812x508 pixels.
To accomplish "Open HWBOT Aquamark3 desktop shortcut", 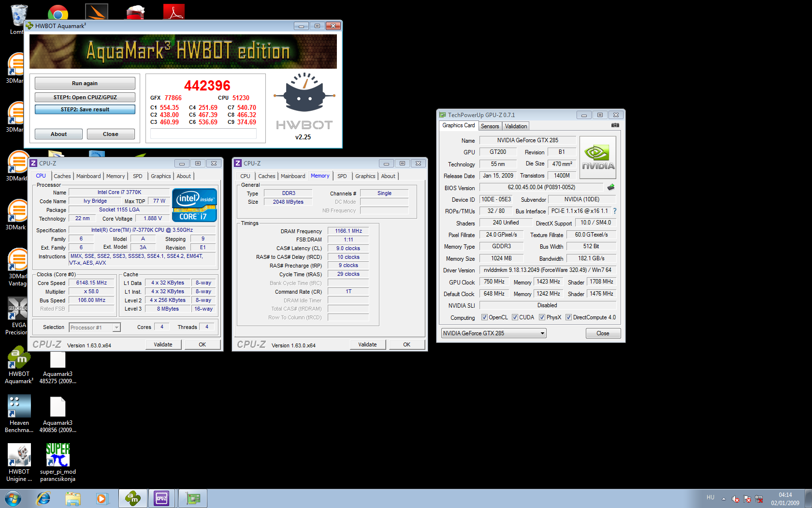I will point(19,365).
